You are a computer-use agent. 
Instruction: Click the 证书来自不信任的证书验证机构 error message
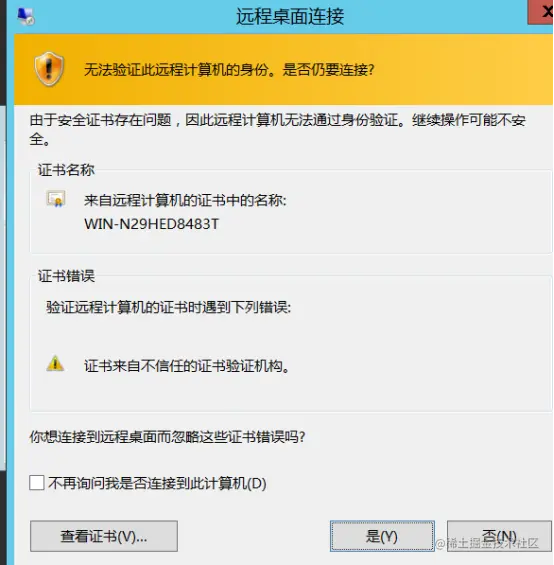pyautogui.click(x=187, y=366)
